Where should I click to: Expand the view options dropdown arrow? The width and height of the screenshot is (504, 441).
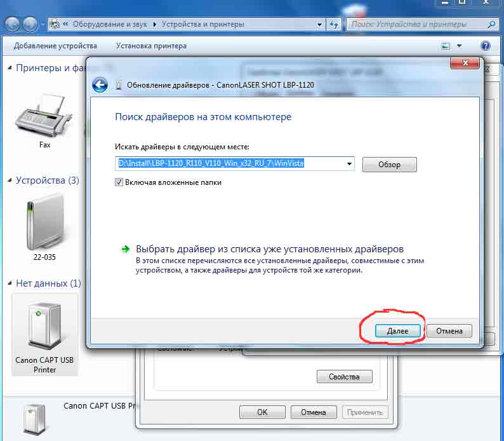tap(460, 46)
